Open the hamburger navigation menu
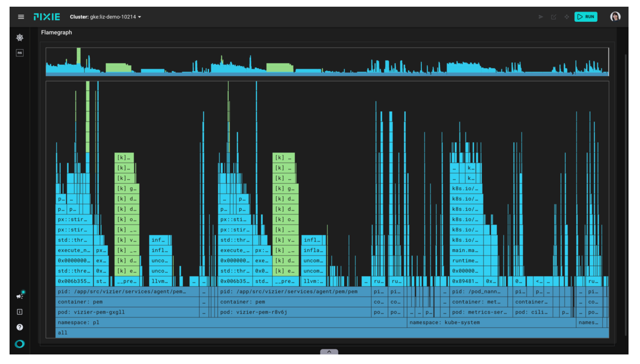The height and width of the screenshot is (364, 640). pyautogui.click(x=21, y=17)
